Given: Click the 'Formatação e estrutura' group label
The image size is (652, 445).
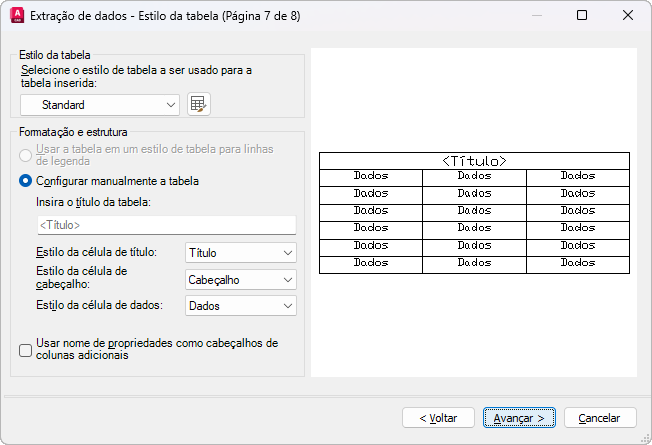Looking at the screenshot, I should 74,131.
